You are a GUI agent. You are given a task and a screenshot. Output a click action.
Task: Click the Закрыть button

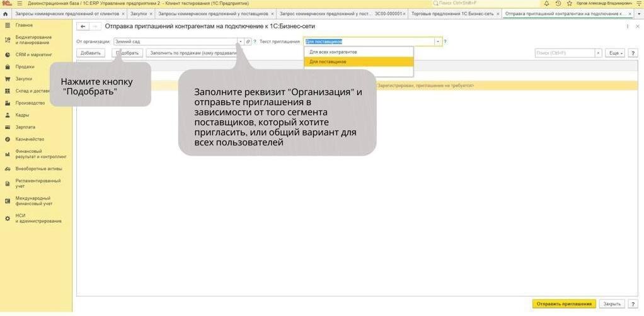coord(612,304)
